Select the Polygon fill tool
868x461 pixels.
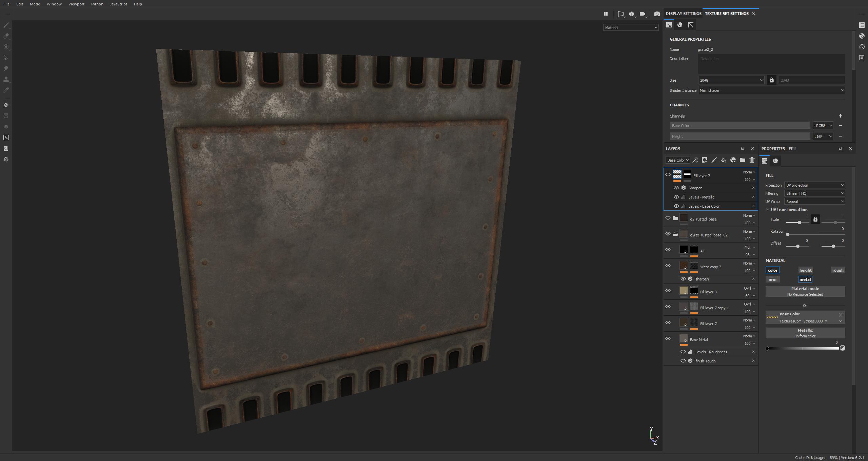(6, 58)
